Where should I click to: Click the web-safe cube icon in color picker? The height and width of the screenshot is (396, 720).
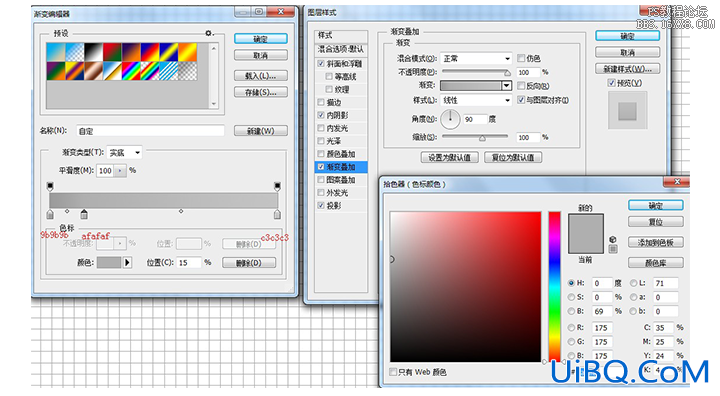[x=613, y=240]
